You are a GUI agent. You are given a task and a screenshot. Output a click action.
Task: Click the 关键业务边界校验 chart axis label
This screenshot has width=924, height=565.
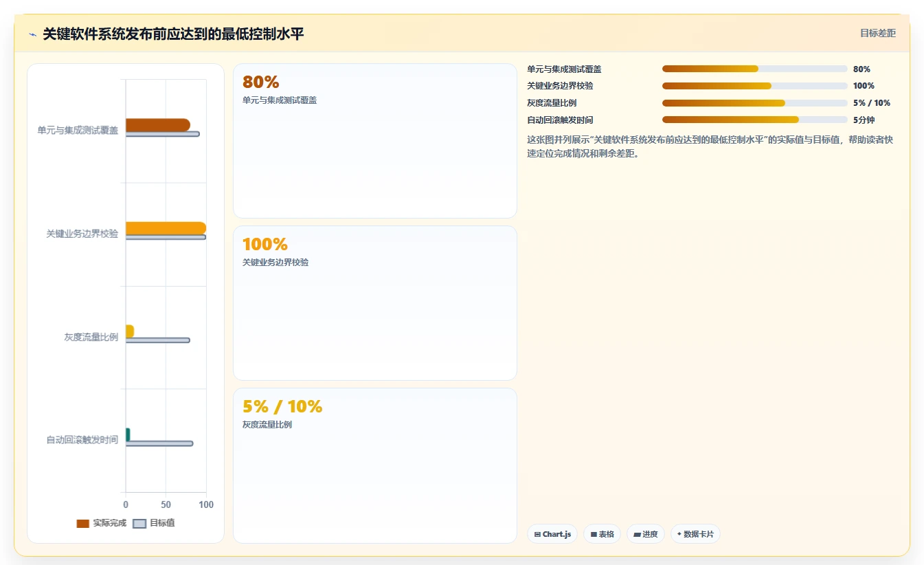pyautogui.click(x=82, y=234)
